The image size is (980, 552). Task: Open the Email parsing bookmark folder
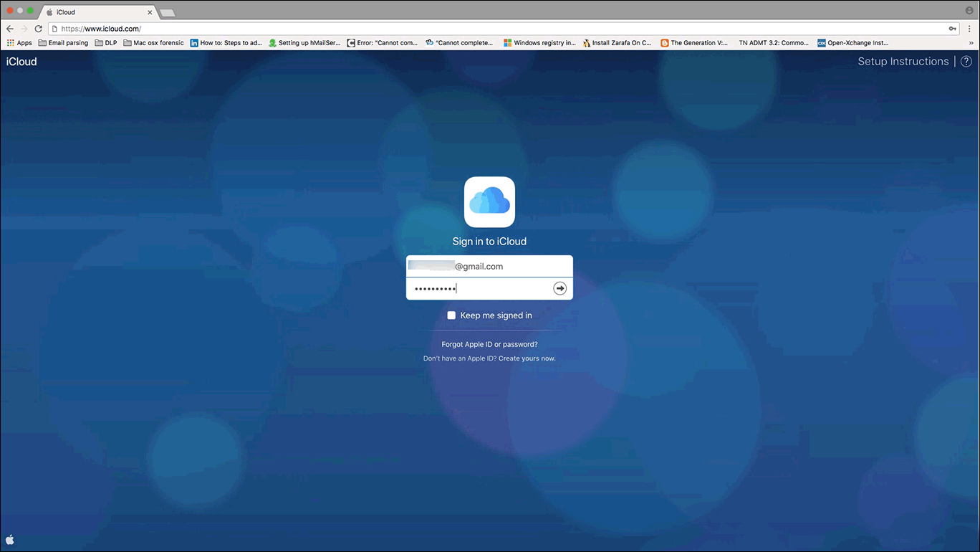[x=63, y=43]
